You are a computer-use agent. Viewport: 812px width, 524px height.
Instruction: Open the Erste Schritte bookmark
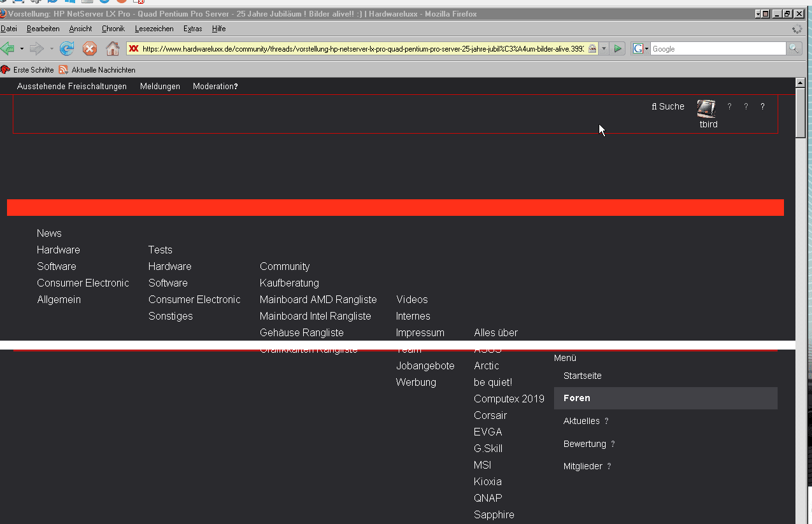tap(27, 70)
